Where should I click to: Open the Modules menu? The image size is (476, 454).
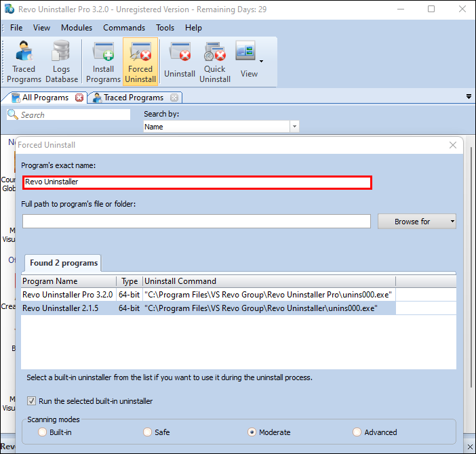77,28
